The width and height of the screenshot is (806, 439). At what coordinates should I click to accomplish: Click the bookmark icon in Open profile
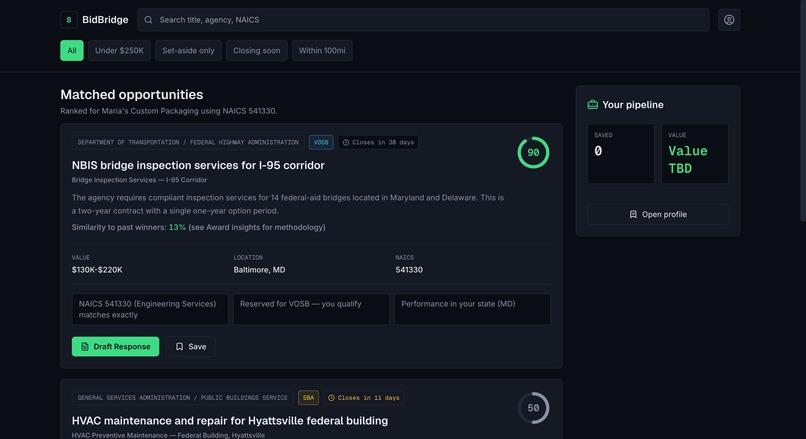633,214
